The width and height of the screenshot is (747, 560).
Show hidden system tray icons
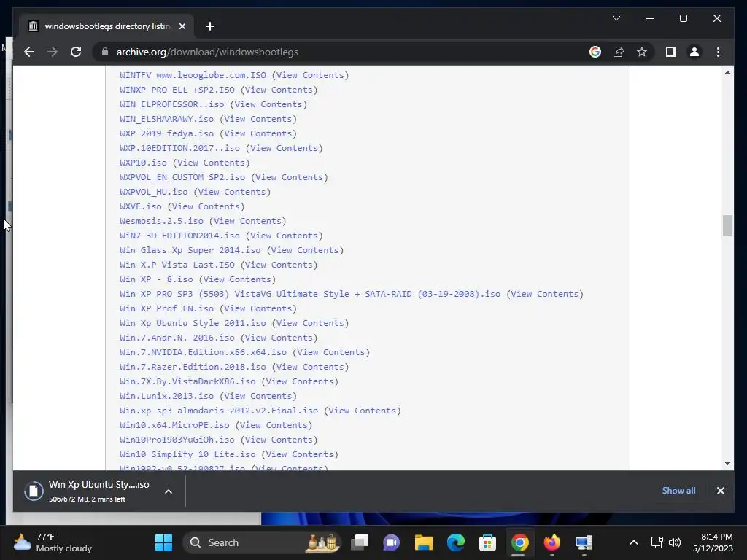pos(634,542)
